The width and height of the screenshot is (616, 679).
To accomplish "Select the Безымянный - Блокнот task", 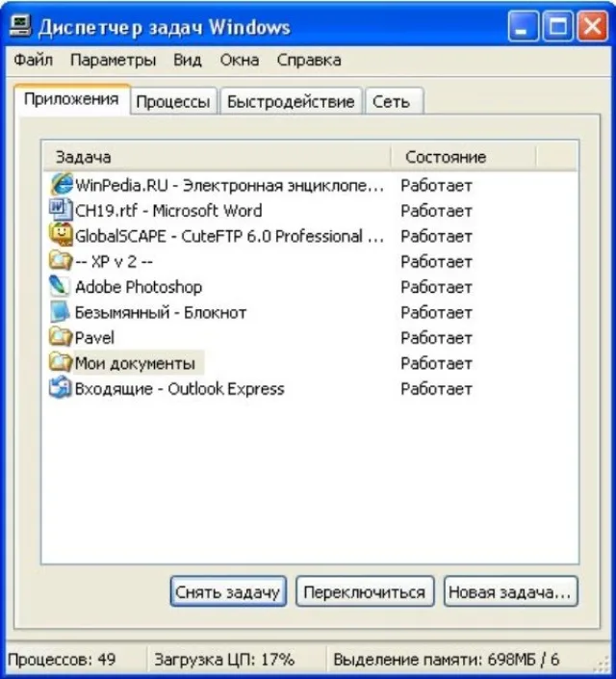I will click(161, 312).
